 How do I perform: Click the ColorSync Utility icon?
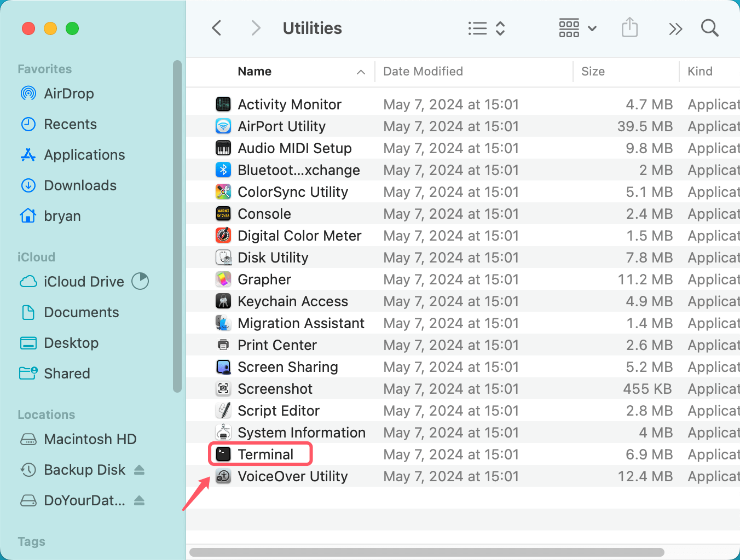point(223,191)
